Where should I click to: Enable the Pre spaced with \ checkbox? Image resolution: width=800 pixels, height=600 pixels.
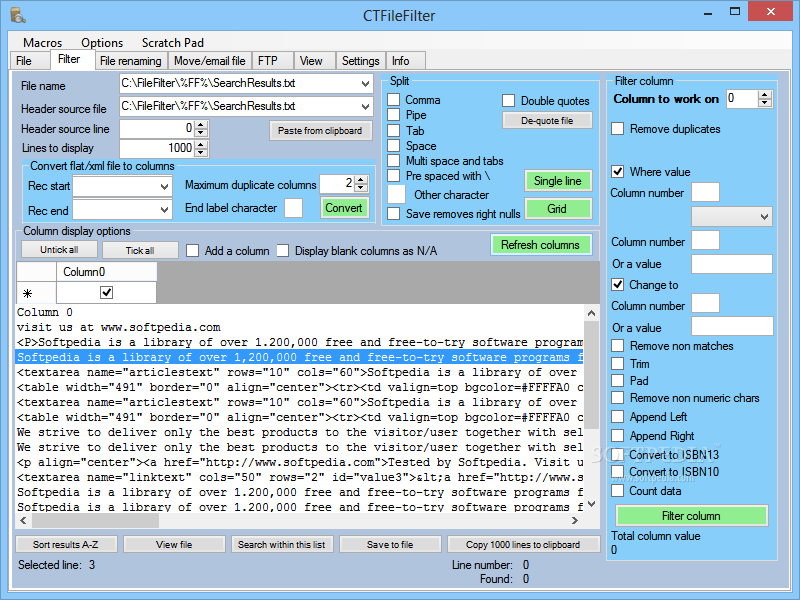click(x=393, y=176)
